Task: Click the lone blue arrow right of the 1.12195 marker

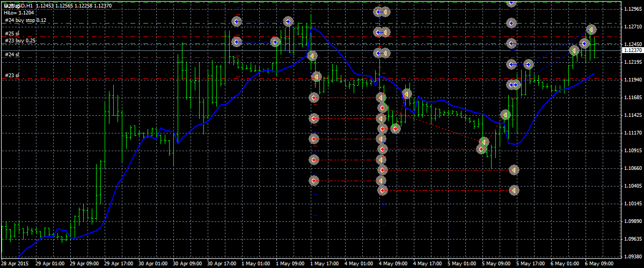Action: [x=529, y=64]
